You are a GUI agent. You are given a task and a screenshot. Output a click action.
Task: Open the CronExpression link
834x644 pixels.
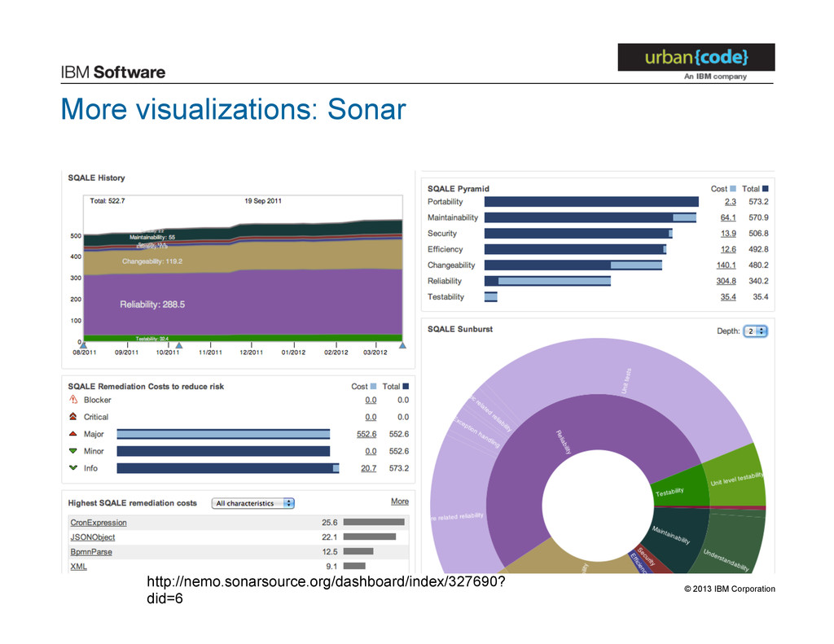coord(99,523)
